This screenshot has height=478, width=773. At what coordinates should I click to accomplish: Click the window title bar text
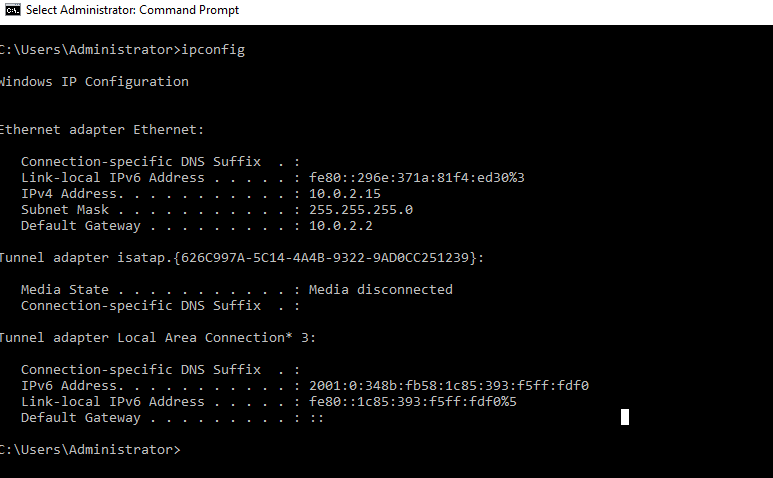pos(132,10)
